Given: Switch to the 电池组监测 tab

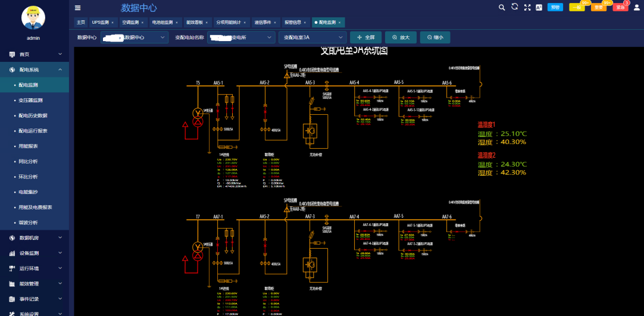Looking at the screenshot, I should coord(162,23).
